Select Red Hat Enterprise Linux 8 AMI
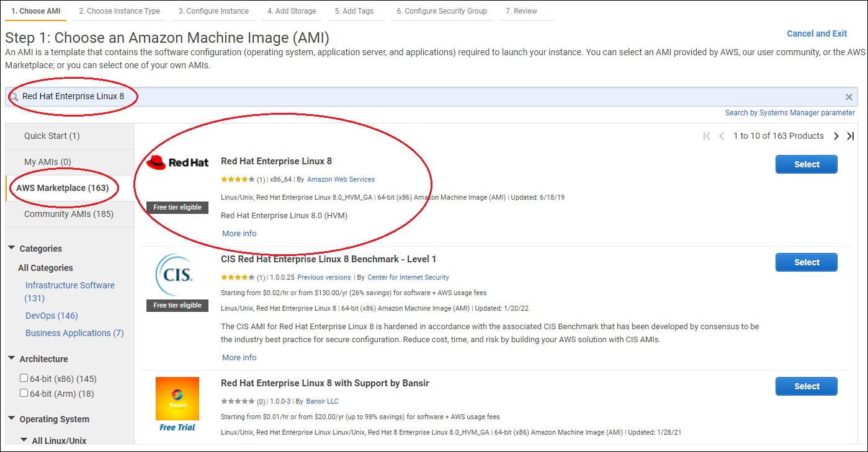 click(x=806, y=164)
